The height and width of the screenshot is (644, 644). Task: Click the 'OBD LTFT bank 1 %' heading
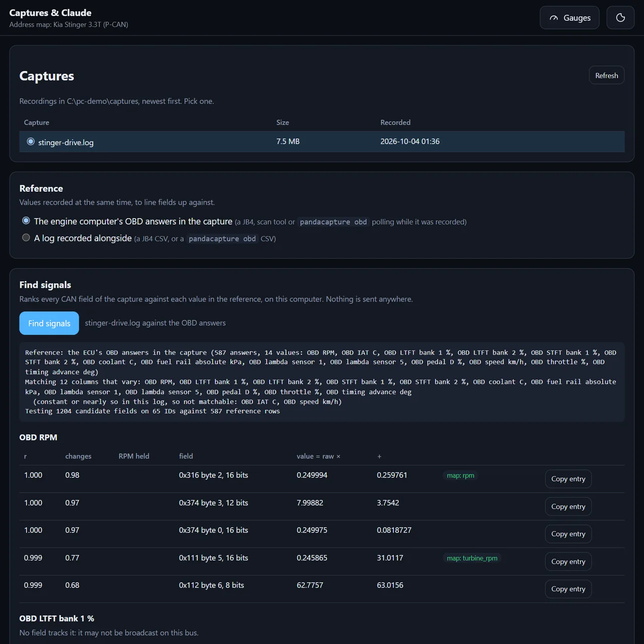[x=57, y=618]
